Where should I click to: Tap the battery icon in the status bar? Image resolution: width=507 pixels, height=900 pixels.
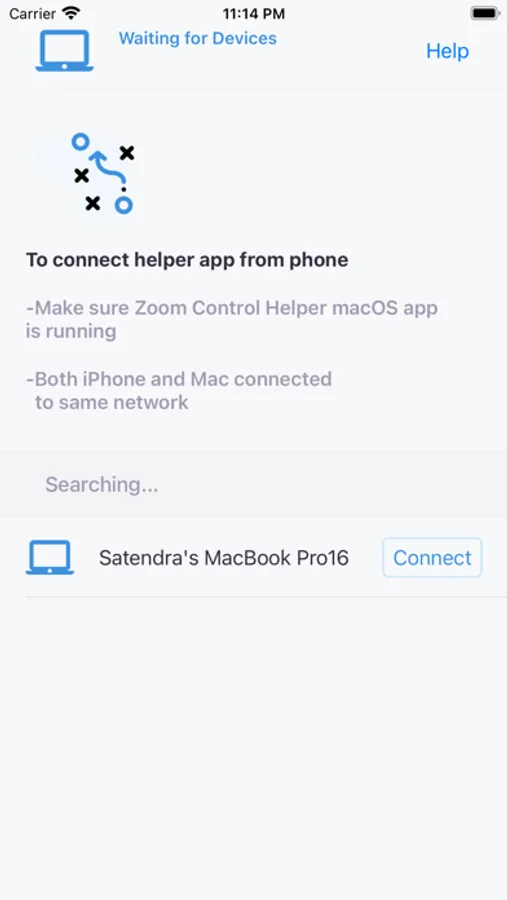(x=485, y=13)
